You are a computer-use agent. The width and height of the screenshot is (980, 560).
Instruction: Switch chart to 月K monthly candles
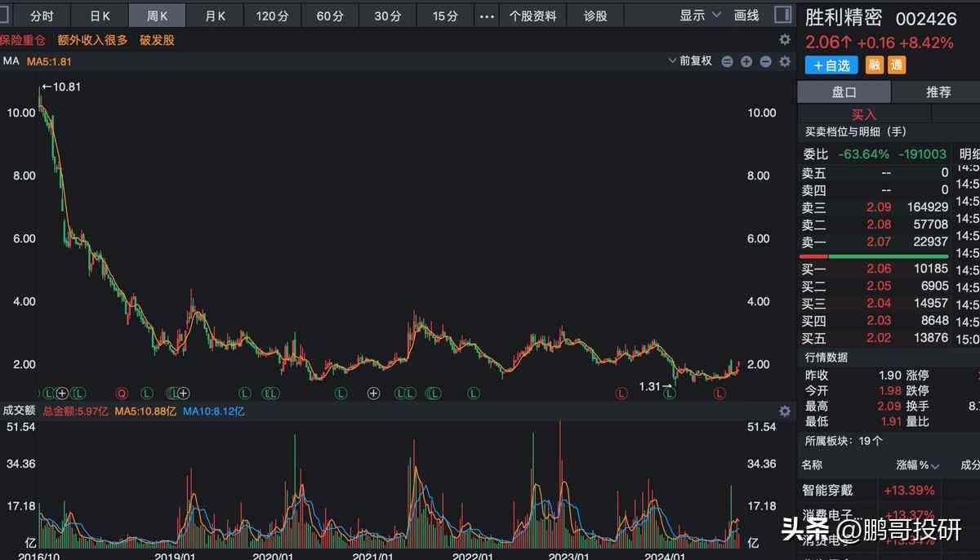coord(216,16)
